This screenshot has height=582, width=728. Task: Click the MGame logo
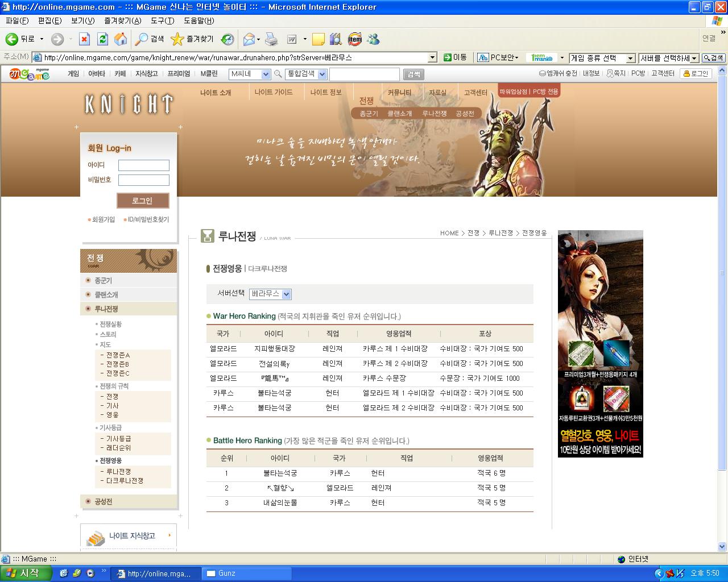[x=30, y=73]
